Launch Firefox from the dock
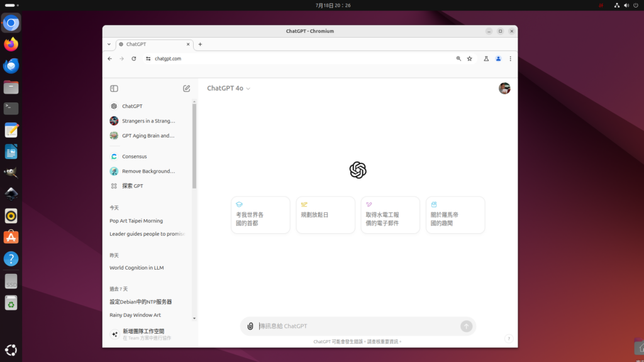 pos(11,45)
